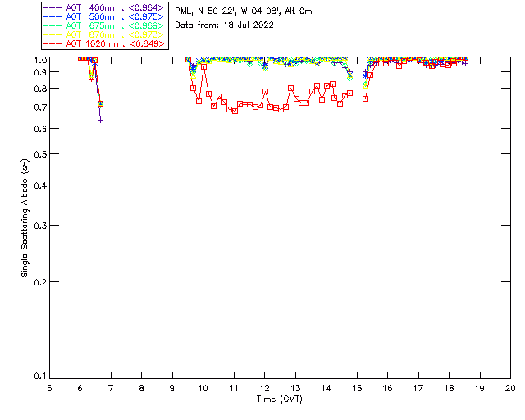The image size is (525, 420).
Task: Click the x-axis tick label 15
Action: click(x=357, y=388)
